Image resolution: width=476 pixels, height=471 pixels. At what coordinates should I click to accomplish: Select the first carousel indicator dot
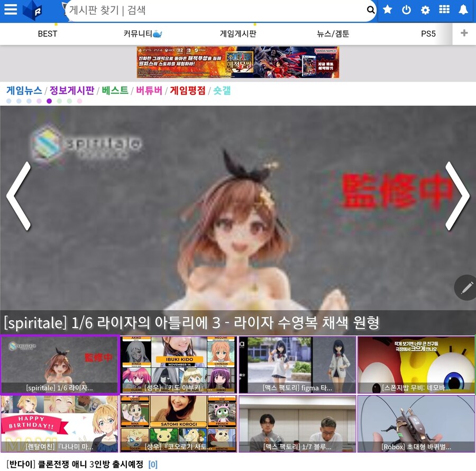pyautogui.click(x=9, y=101)
